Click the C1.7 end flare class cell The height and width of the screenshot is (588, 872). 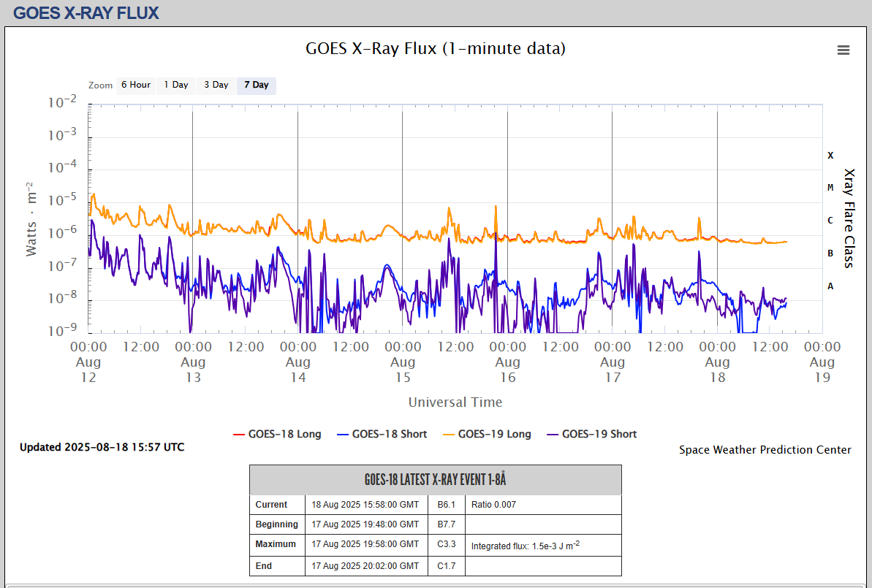coord(447,566)
